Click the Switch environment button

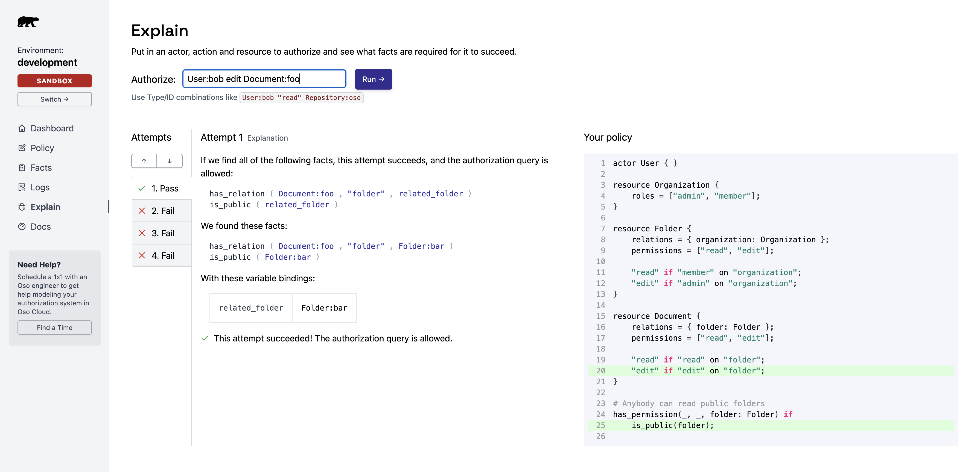[54, 99]
